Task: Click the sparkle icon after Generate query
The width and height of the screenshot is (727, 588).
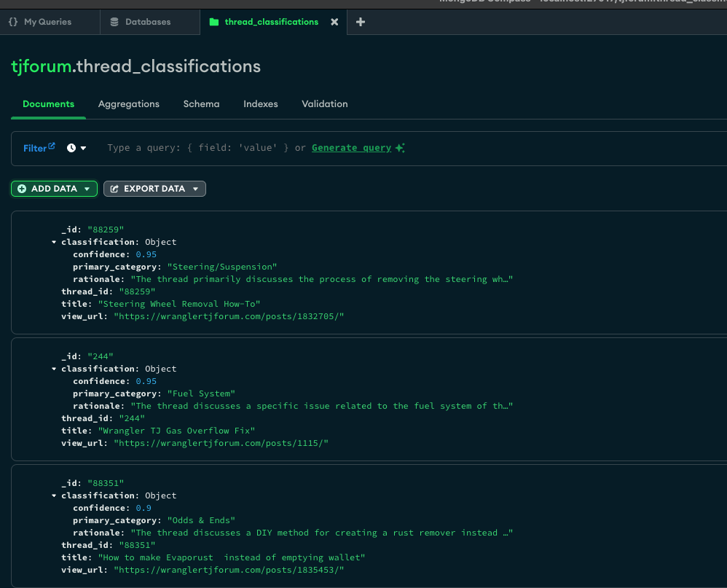Action: click(399, 148)
